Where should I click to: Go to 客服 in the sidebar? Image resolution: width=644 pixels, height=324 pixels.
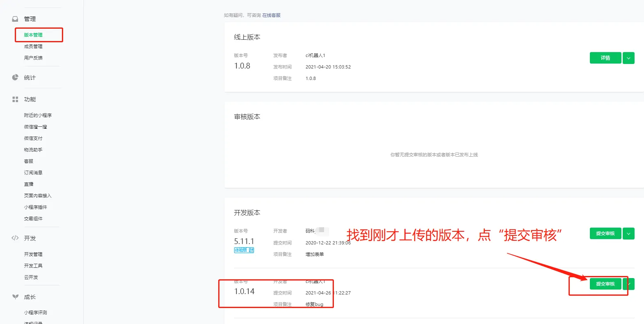[x=29, y=161]
